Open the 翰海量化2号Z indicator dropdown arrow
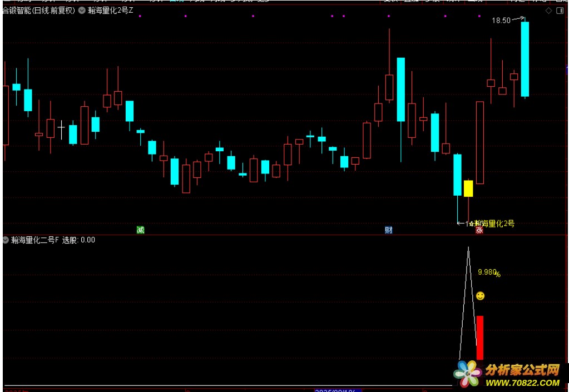The image size is (569, 392). tap(82, 11)
